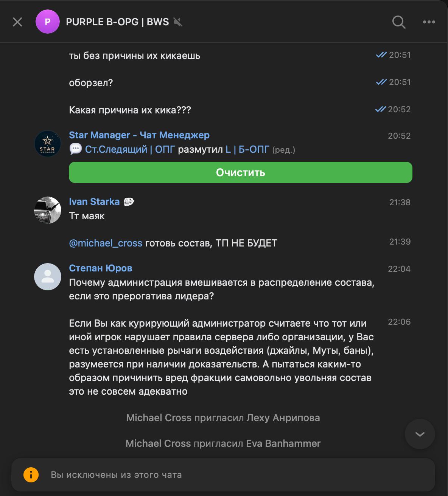
Task: Open Star Manager bot avatar
Action: (x=48, y=144)
